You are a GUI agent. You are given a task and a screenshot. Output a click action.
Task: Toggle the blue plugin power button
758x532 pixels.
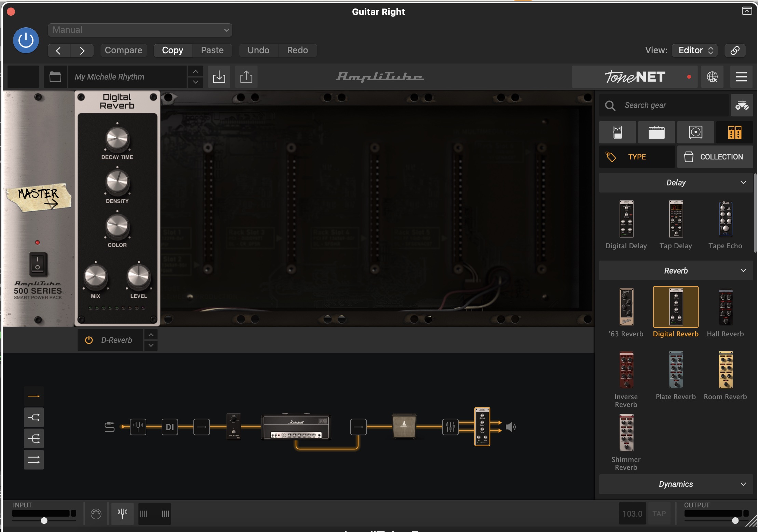[x=26, y=40]
